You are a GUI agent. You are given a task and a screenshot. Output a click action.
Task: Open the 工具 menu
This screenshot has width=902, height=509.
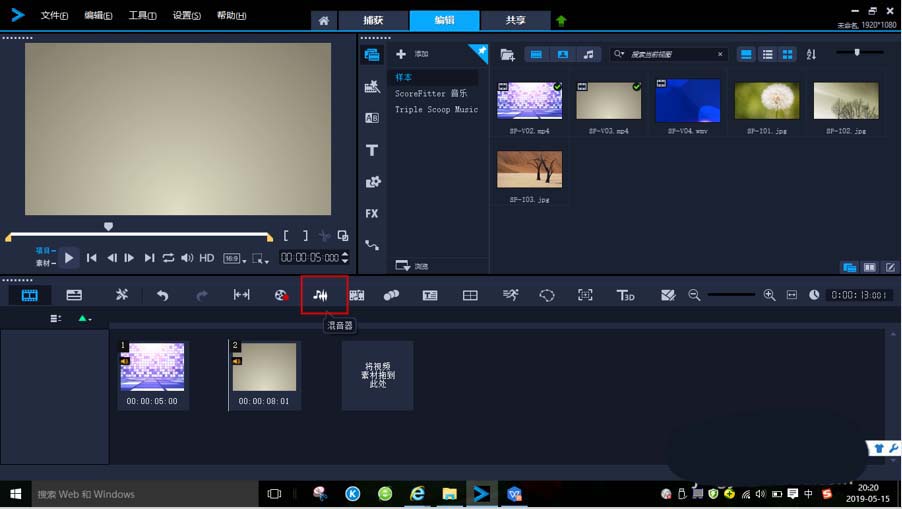click(x=142, y=16)
